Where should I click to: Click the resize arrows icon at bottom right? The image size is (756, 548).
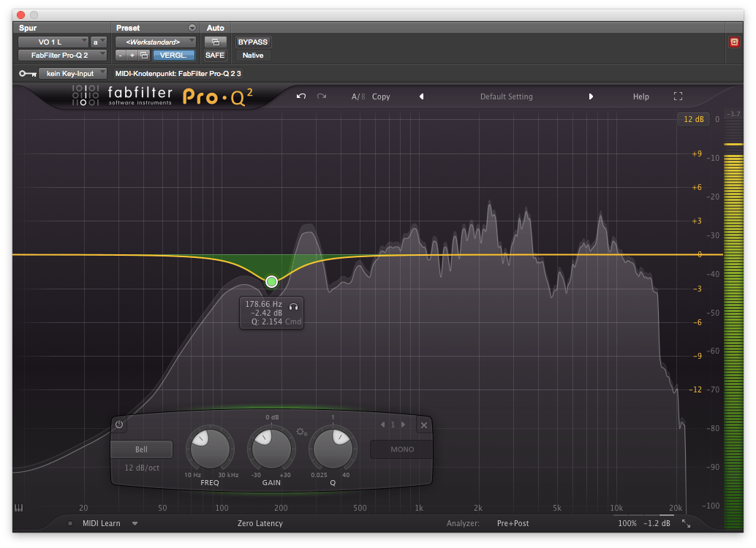pyautogui.click(x=686, y=523)
